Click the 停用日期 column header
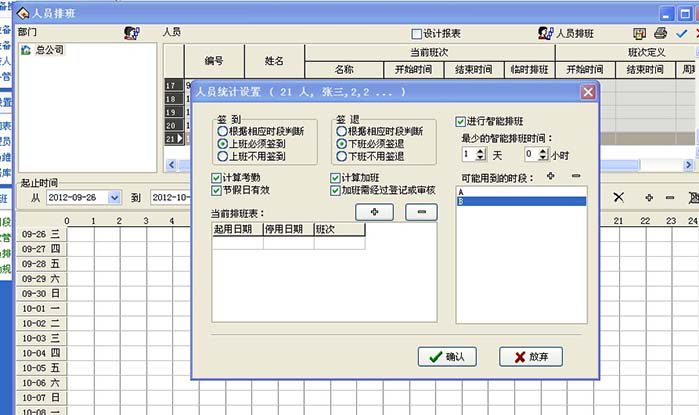699x415 pixels. pos(289,229)
